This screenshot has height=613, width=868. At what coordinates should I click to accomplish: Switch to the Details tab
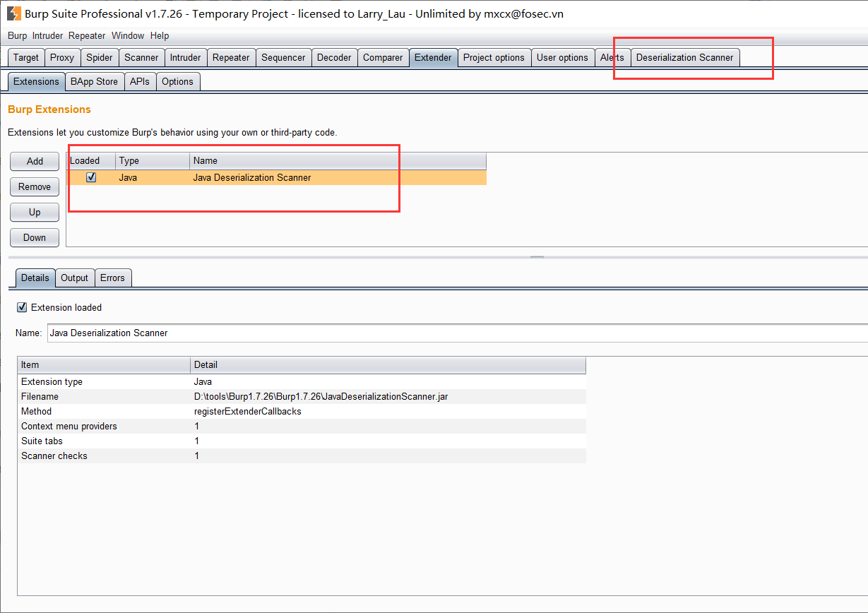coord(35,278)
